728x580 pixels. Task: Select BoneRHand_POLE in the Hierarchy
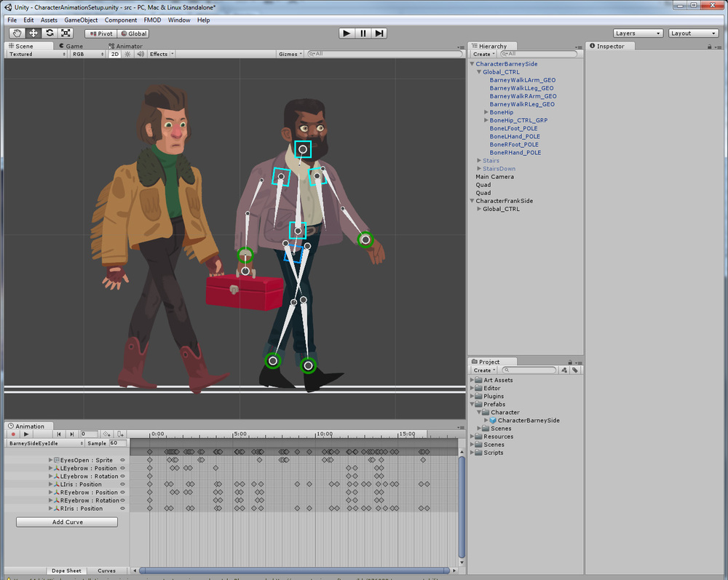[x=515, y=153]
